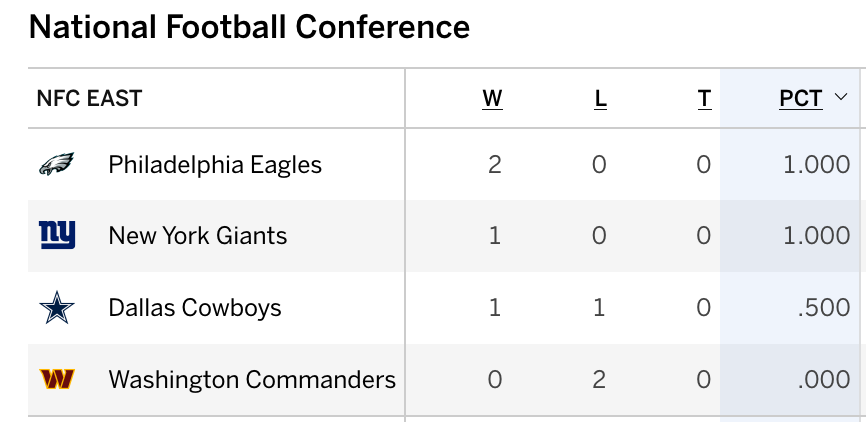Click the Dallas Cowboys star logo
This screenshot has width=866, height=422.
pyautogui.click(x=57, y=308)
